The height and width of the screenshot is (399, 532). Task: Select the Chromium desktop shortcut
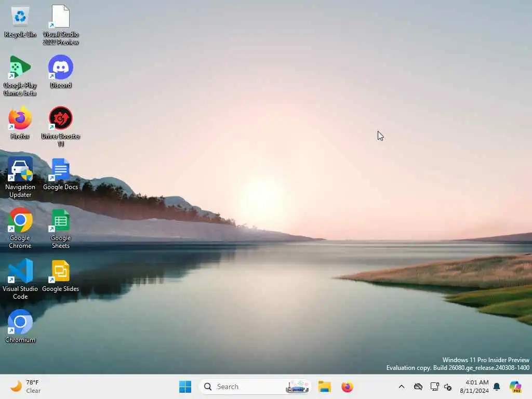(x=20, y=326)
